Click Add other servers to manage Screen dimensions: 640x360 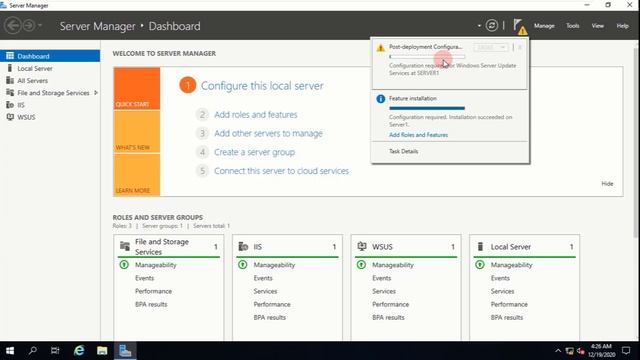click(x=268, y=133)
